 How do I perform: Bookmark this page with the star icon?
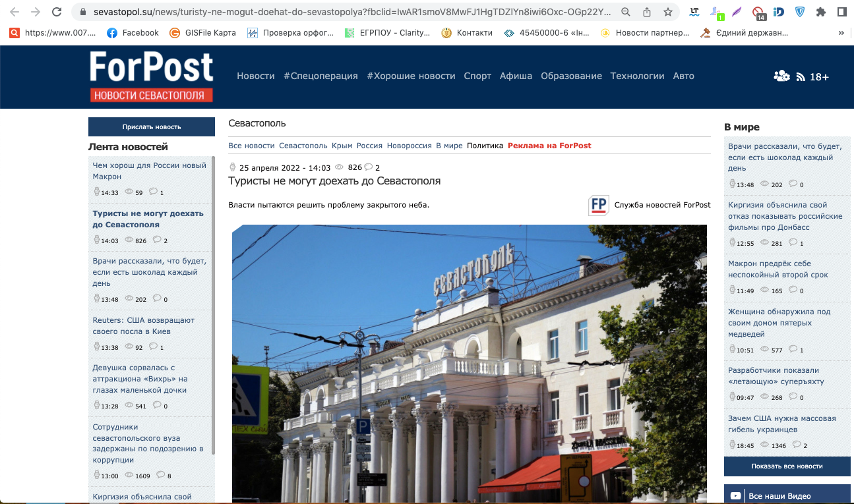click(668, 12)
